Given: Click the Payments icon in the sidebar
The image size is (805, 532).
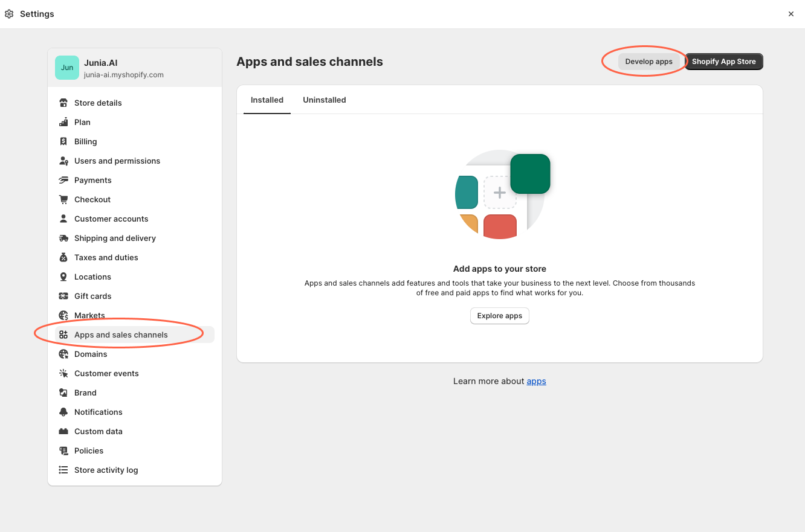Looking at the screenshot, I should click(63, 180).
